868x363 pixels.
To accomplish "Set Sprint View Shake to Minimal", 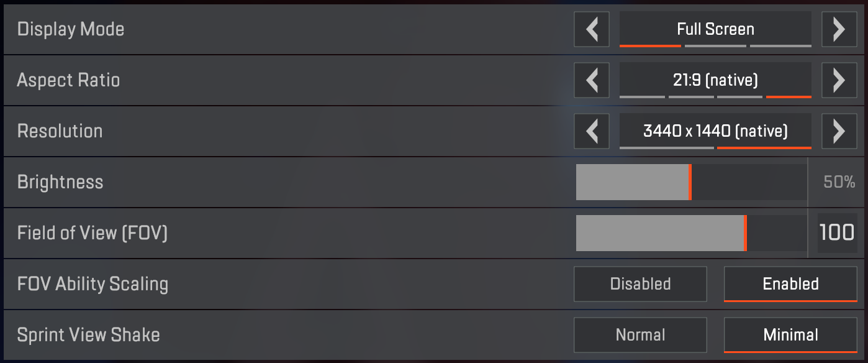I will 790,335.
